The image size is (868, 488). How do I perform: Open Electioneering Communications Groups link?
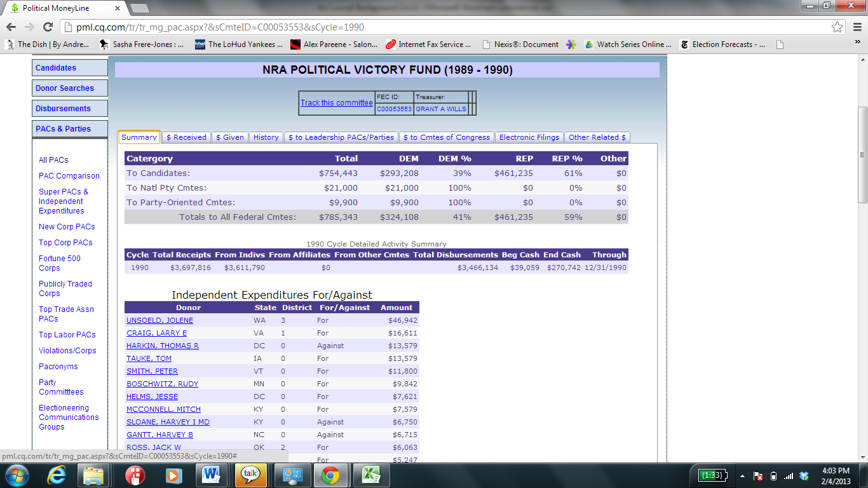tap(69, 417)
